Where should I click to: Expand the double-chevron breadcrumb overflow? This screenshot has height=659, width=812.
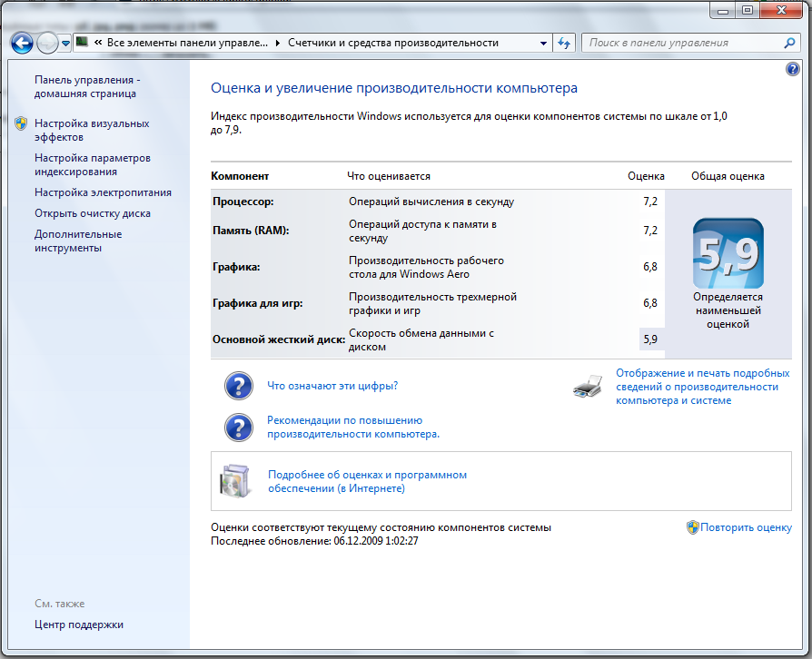(98, 43)
